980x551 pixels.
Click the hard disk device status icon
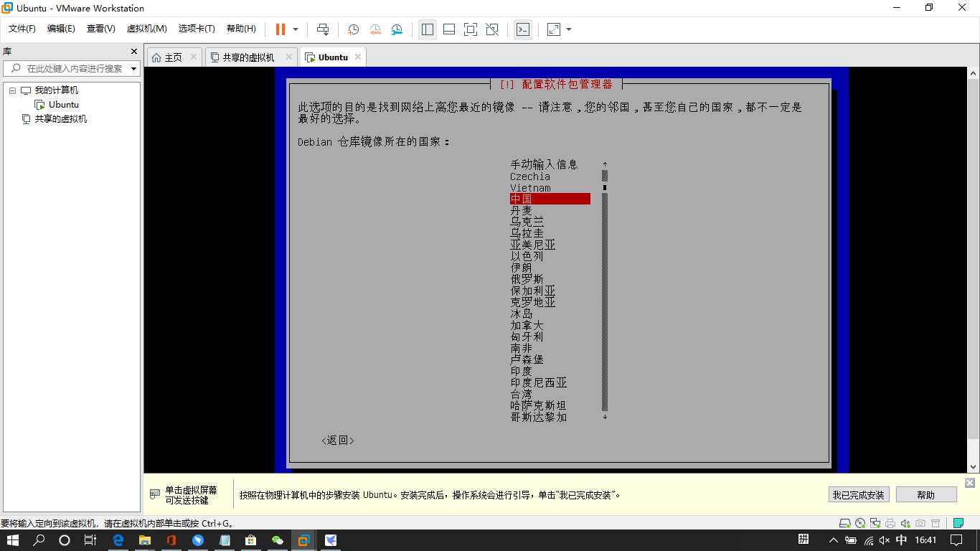pos(845,523)
